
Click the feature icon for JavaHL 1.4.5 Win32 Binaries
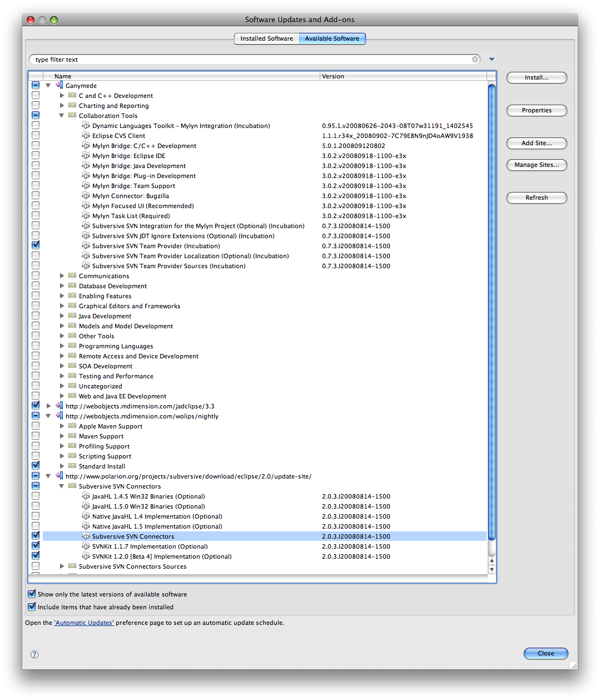(86, 496)
